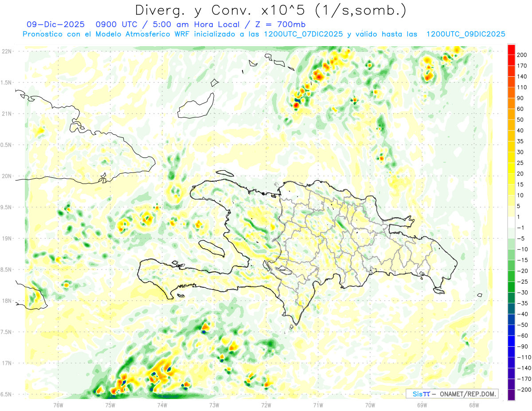Click the '72W' longitude label
Screen dimensions: 532x411
tap(266, 405)
